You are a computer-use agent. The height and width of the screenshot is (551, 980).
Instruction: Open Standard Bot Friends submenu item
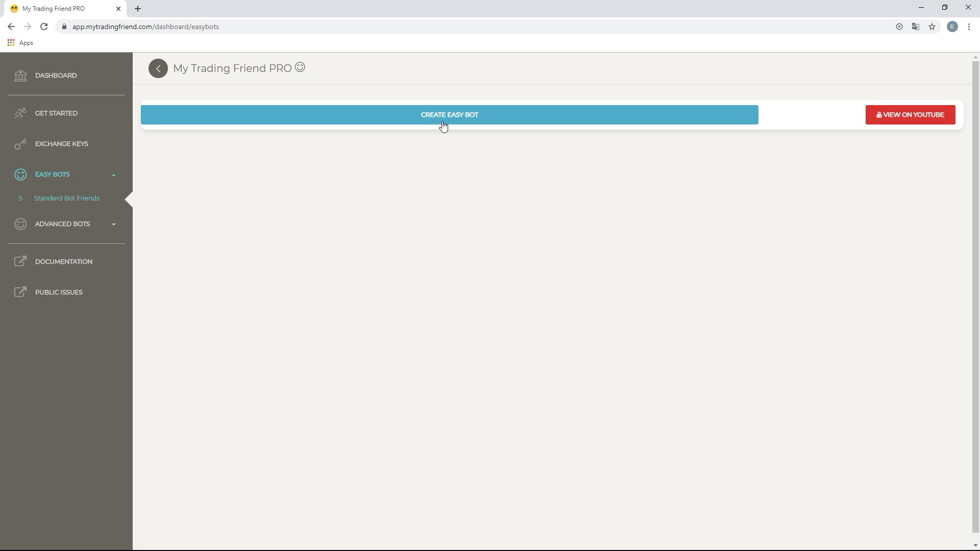[x=67, y=198]
